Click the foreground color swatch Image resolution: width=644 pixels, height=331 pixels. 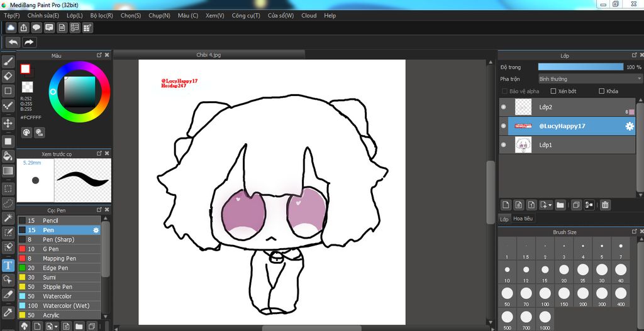coord(25,69)
